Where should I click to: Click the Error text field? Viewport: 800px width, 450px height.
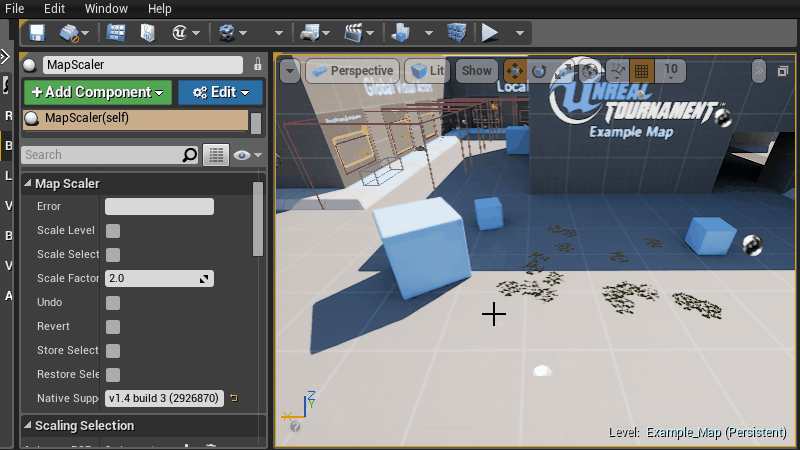tap(159, 207)
